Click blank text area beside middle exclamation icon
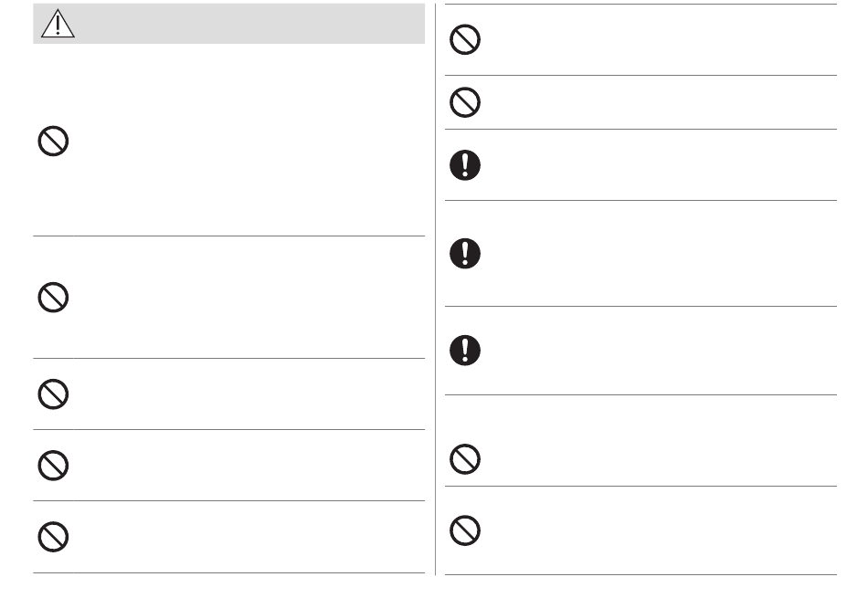 (x=661, y=254)
